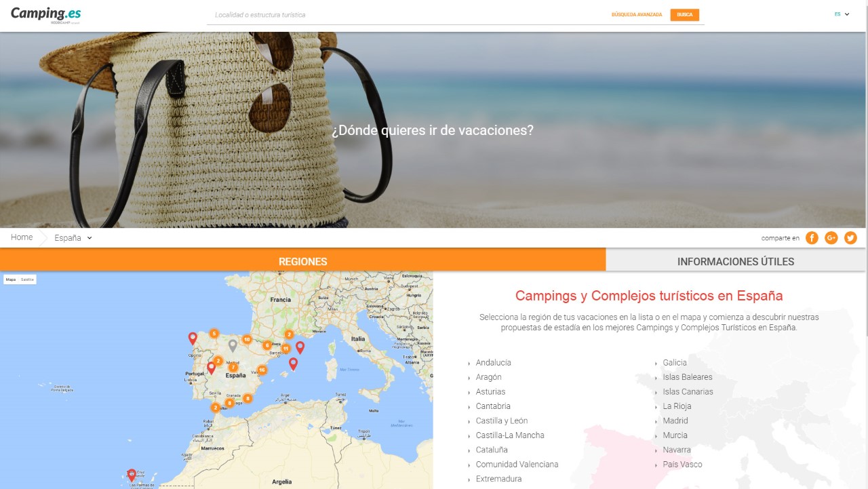Switch to the INFORMACIONES ÚTILES tab

tap(736, 261)
